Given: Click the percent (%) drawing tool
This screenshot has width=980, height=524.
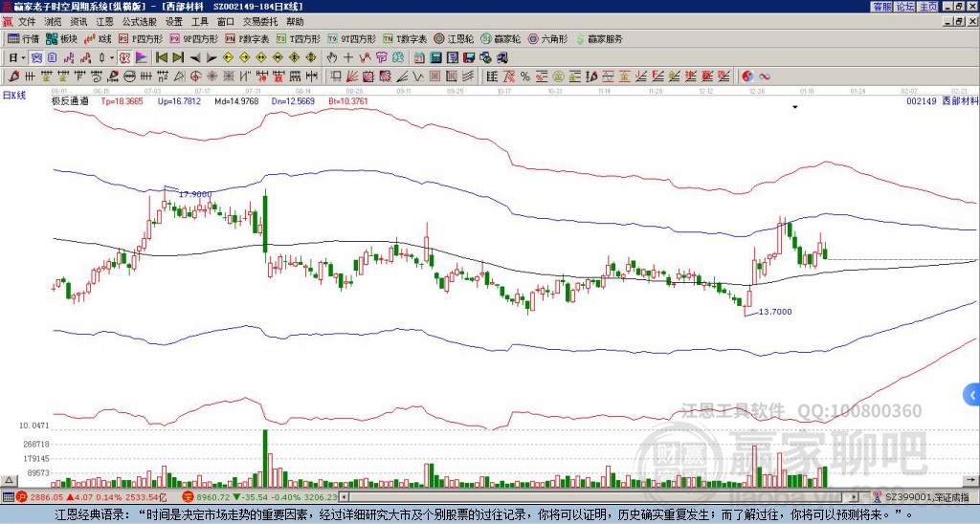Looking at the screenshot, I should click(x=524, y=76).
